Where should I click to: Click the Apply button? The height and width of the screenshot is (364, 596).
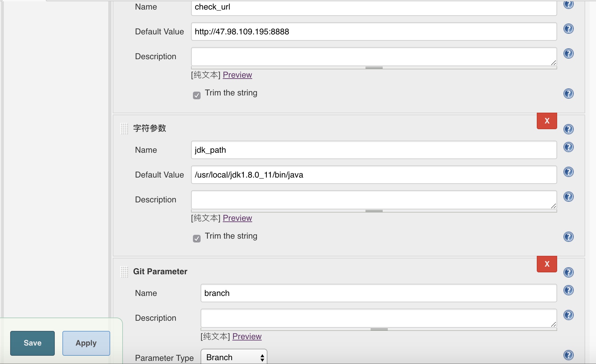click(x=86, y=343)
